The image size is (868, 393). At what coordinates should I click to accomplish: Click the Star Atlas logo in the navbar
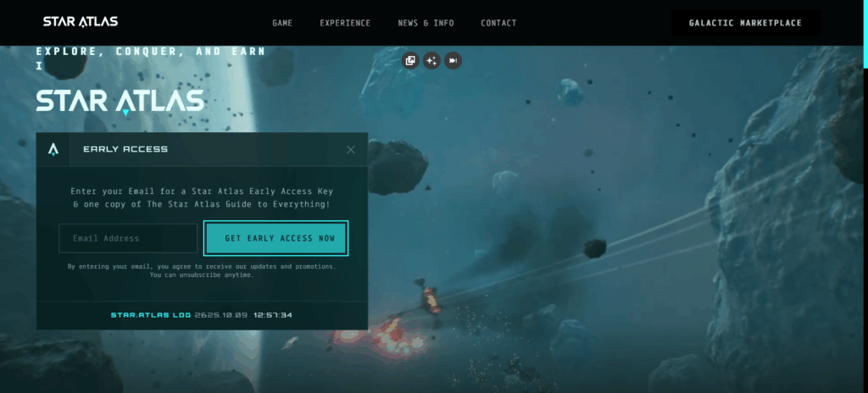pyautogui.click(x=81, y=22)
